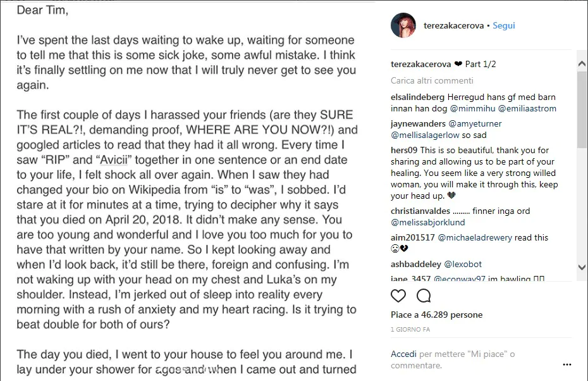588x381 pixels.
Task: Like the post with the heart icon
Action: tap(398, 296)
